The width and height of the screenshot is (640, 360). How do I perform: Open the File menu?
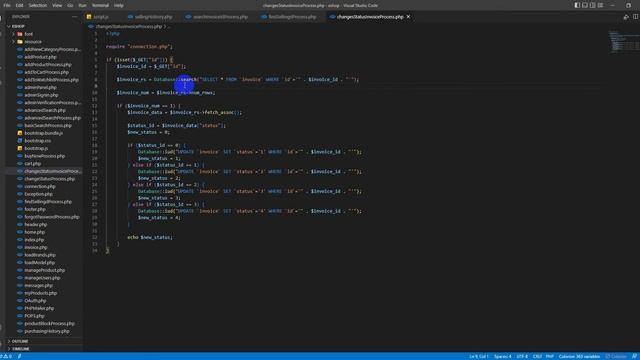(7, 5)
